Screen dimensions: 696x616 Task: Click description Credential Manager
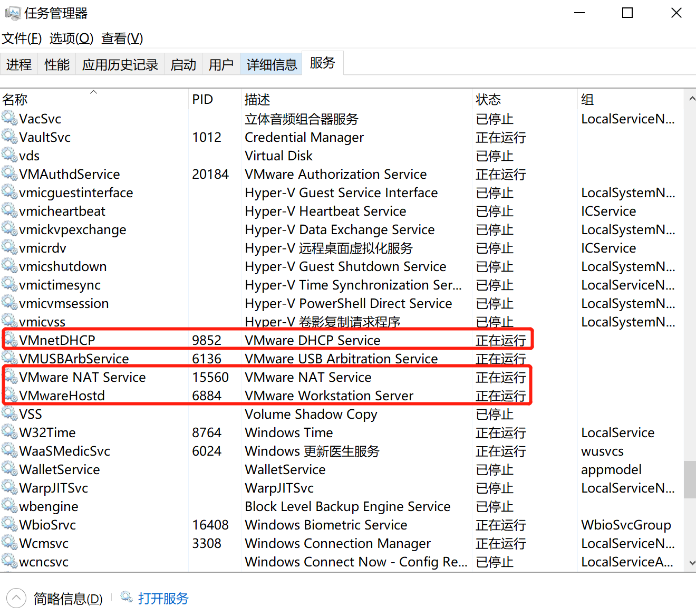pyautogui.click(x=304, y=137)
